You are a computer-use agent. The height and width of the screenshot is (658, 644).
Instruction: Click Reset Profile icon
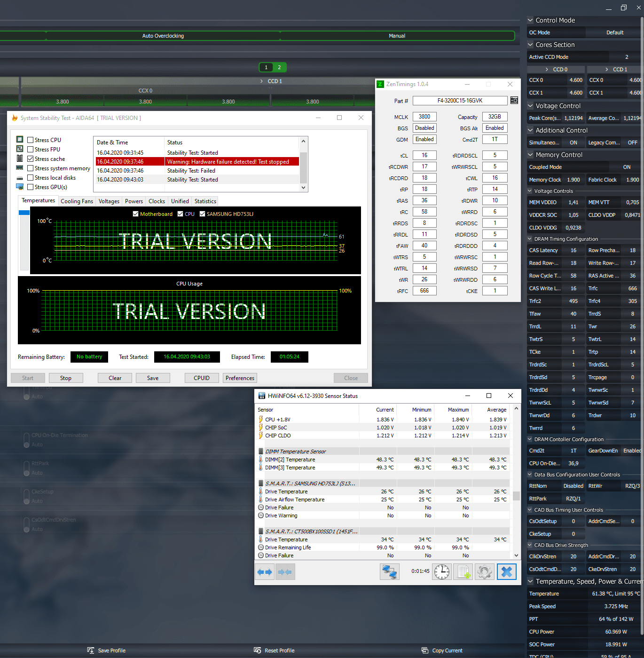coord(257,650)
